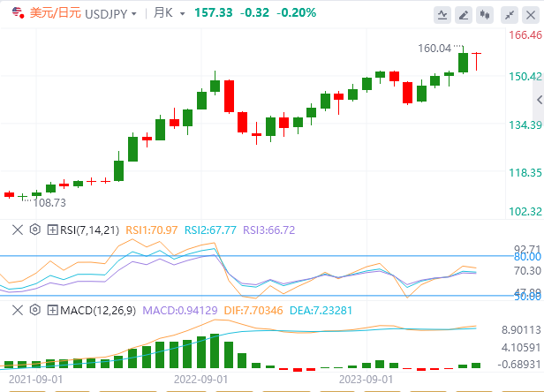Expand MACD panel with plus box

[52, 310]
